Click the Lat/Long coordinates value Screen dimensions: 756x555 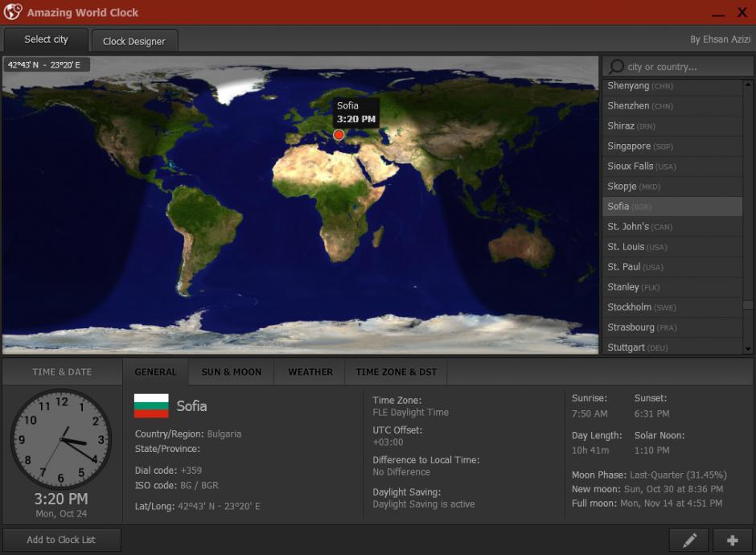point(219,506)
